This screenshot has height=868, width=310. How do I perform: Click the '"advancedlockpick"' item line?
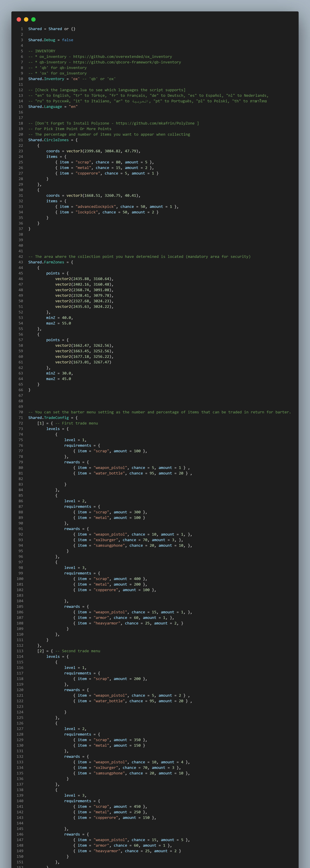pyautogui.click(x=117, y=207)
